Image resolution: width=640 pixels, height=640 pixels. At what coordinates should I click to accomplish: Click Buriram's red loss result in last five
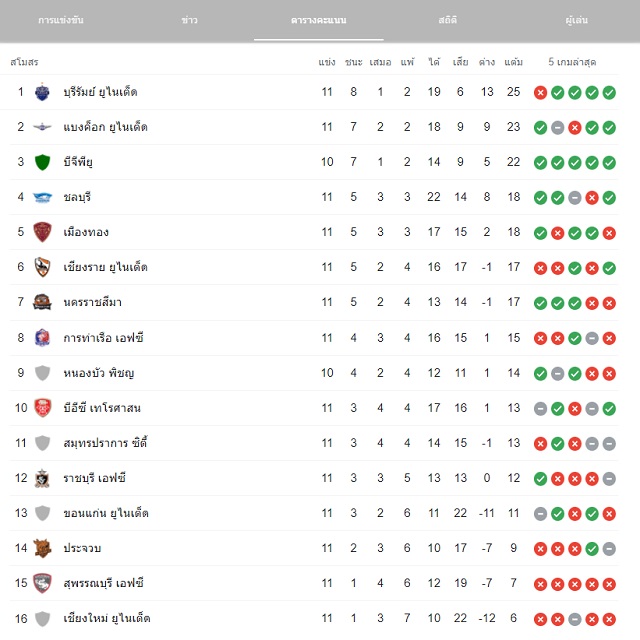coord(540,93)
